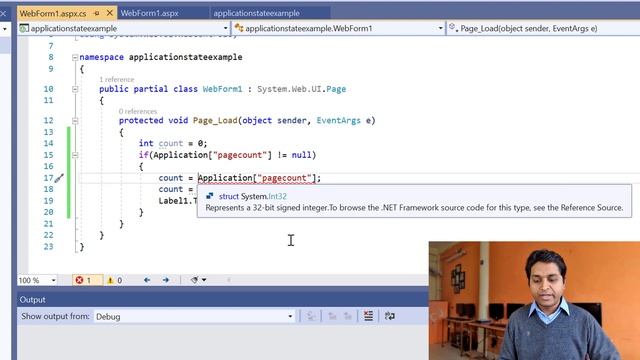The height and width of the screenshot is (360, 640).
Task: Collapse the WebForm1 class on line 10
Action: (x=75, y=89)
